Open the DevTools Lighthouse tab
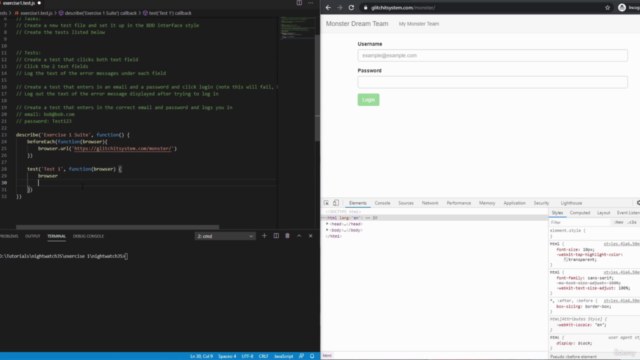The width and height of the screenshot is (640, 360). [x=571, y=203]
